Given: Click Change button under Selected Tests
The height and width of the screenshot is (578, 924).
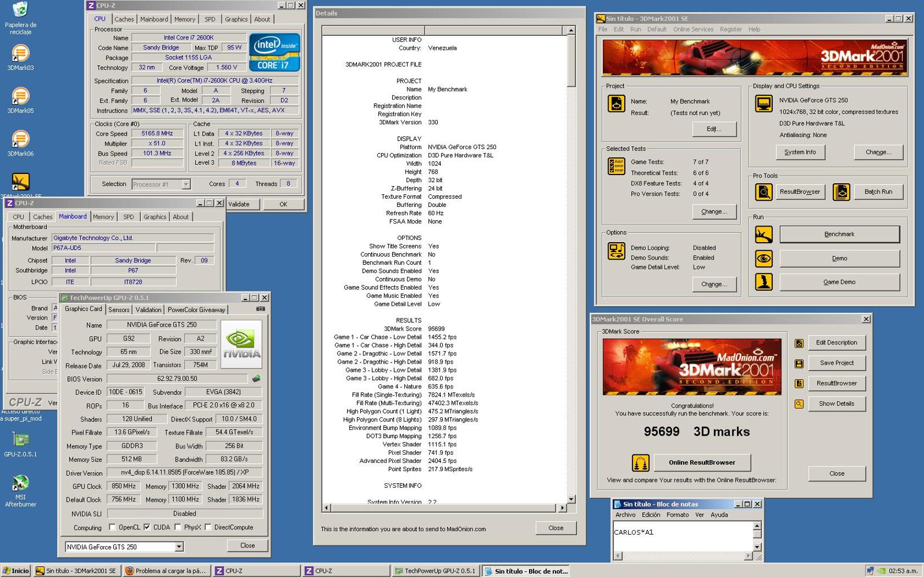Looking at the screenshot, I should point(714,212).
